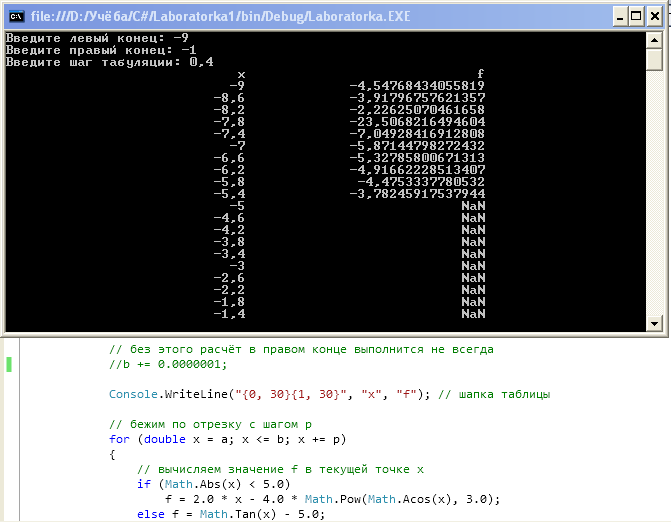The width and height of the screenshot is (671, 522).
Task: Minimize the Laboratorka.EXE console window
Action: click(620, 17)
